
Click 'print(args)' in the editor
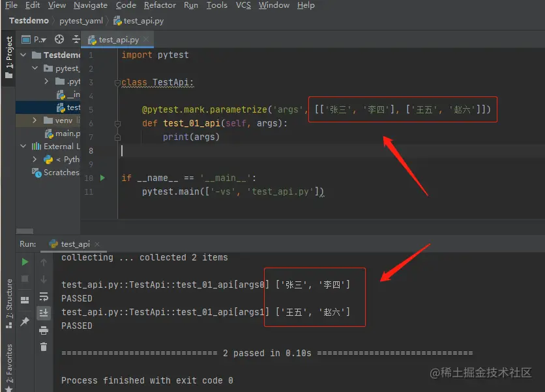point(191,137)
